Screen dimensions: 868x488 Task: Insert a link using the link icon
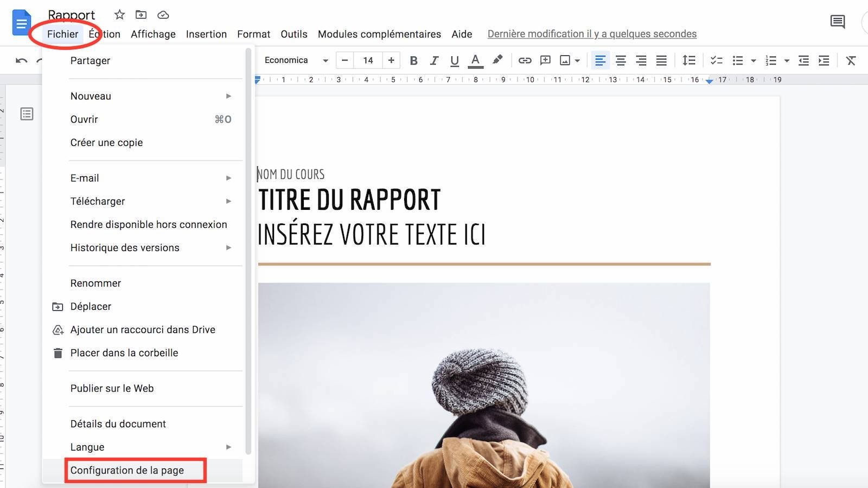pyautogui.click(x=525, y=60)
